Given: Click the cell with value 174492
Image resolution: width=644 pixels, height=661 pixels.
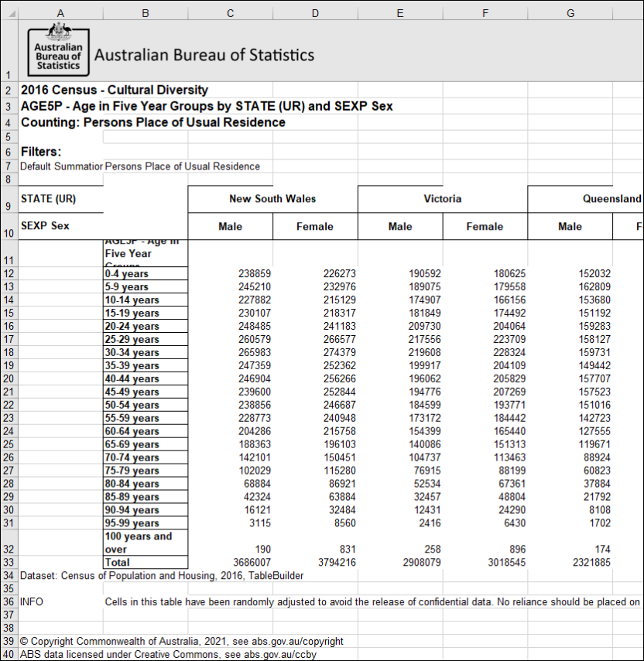Looking at the screenshot, I should click(x=485, y=313).
